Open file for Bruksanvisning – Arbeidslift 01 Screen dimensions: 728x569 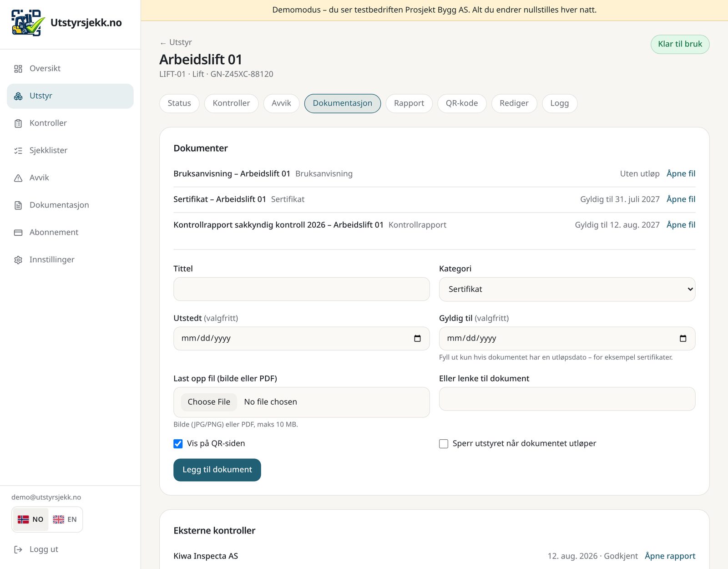681,173
